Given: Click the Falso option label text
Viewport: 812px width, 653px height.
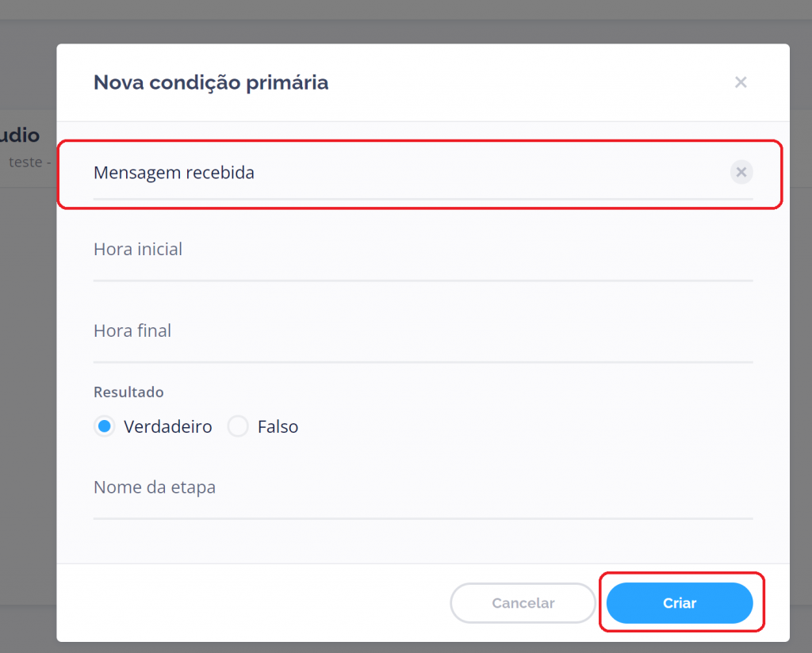Looking at the screenshot, I should pyautogui.click(x=278, y=426).
